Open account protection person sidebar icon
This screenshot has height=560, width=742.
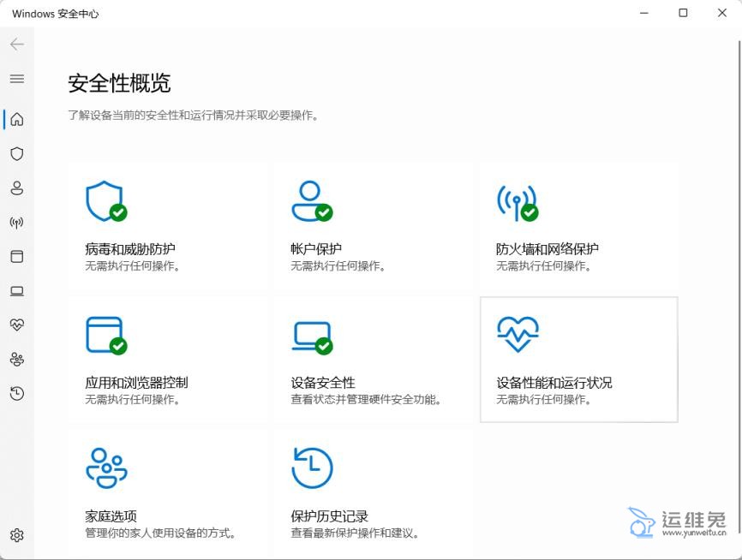pyautogui.click(x=16, y=188)
